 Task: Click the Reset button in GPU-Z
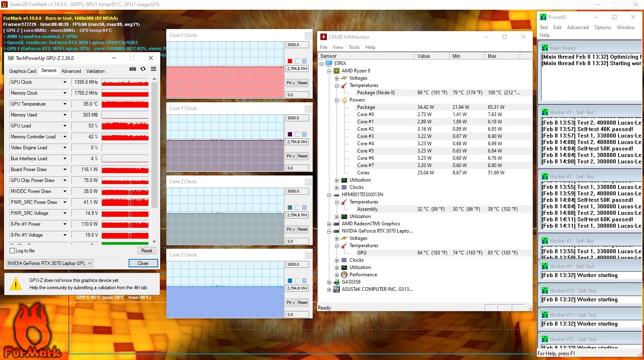(146, 251)
